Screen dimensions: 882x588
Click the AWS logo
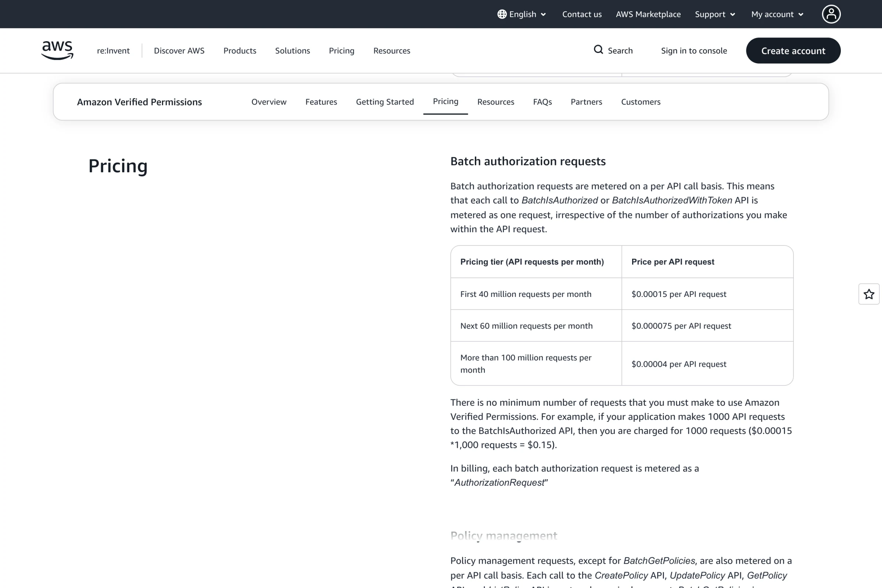pos(57,50)
